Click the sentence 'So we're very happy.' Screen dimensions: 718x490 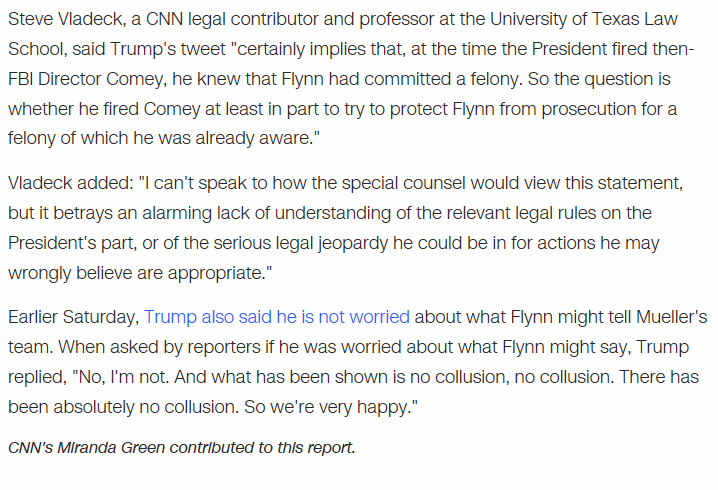click(x=328, y=407)
